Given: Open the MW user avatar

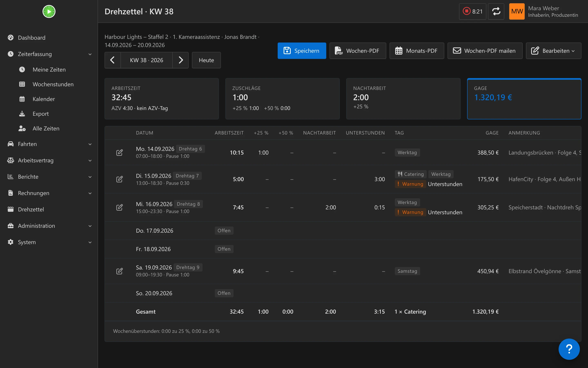Looking at the screenshot, I should tap(517, 11).
